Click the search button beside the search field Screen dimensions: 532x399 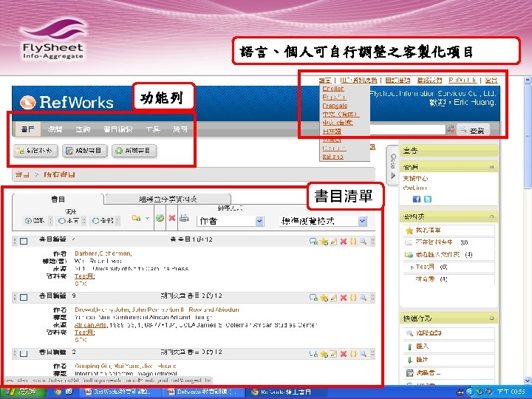pyautogui.click(x=474, y=129)
